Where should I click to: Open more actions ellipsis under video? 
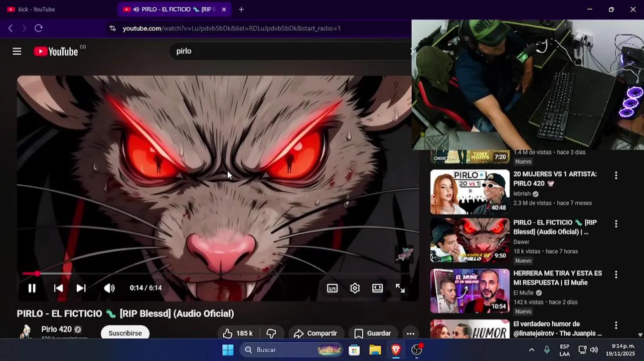(x=410, y=333)
